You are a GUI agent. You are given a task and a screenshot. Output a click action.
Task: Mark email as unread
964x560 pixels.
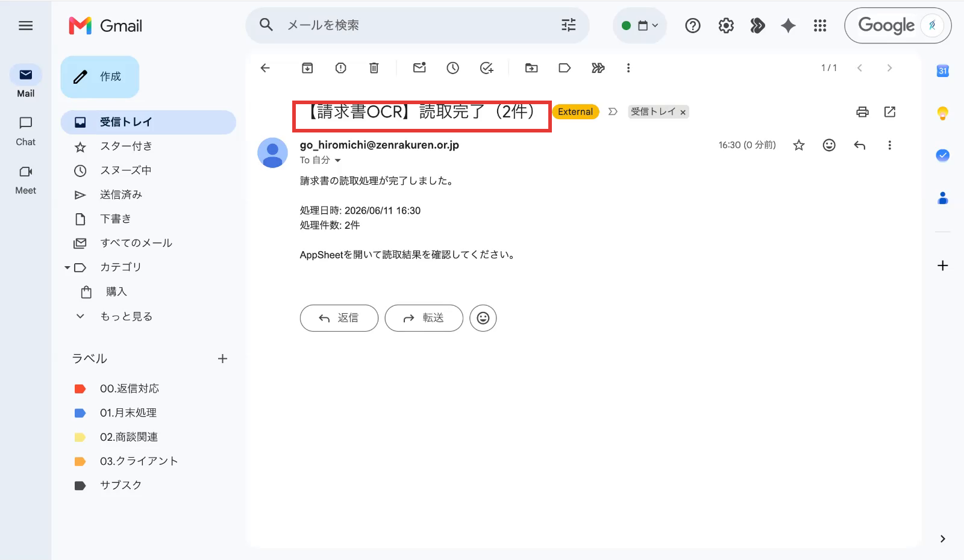point(419,67)
